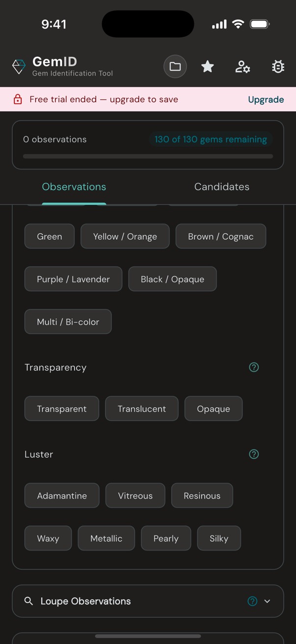Open help for Luster section
This screenshot has height=644, width=296.
click(x=254, y=454)
